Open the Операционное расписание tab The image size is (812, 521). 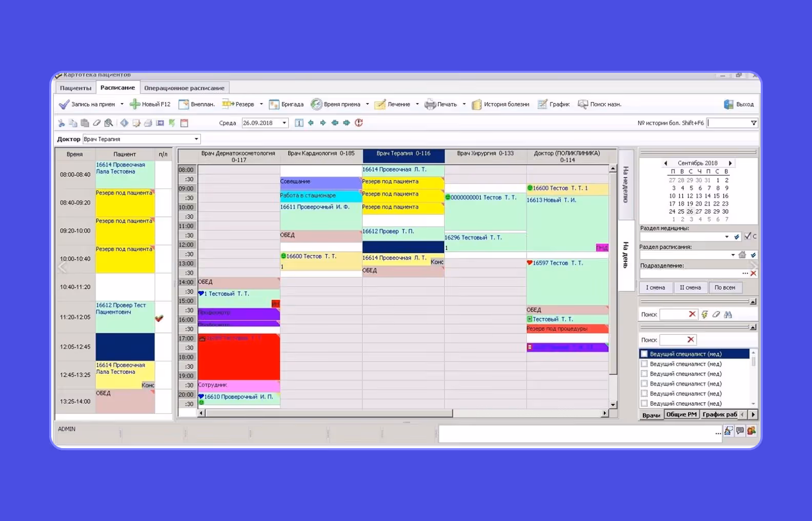(184, 88)
